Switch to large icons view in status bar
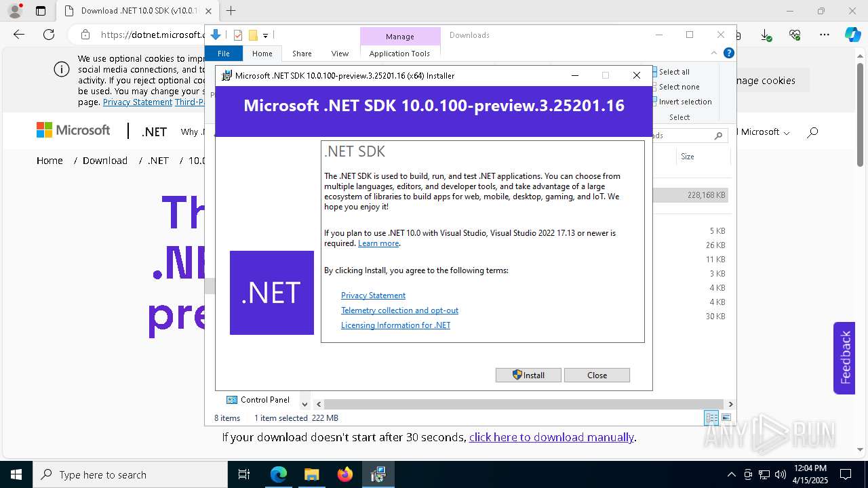 [x=726, y=418]
